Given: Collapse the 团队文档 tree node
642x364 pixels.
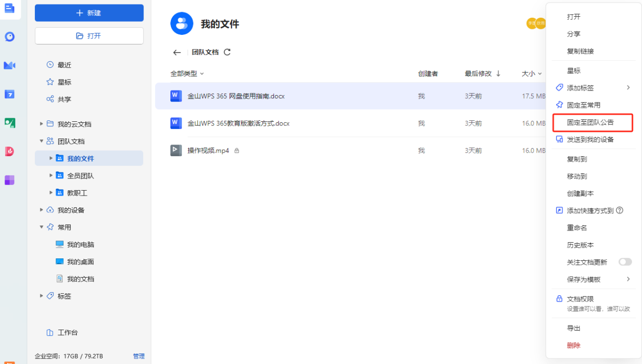Looking at the screenshot, I should 41,141.
